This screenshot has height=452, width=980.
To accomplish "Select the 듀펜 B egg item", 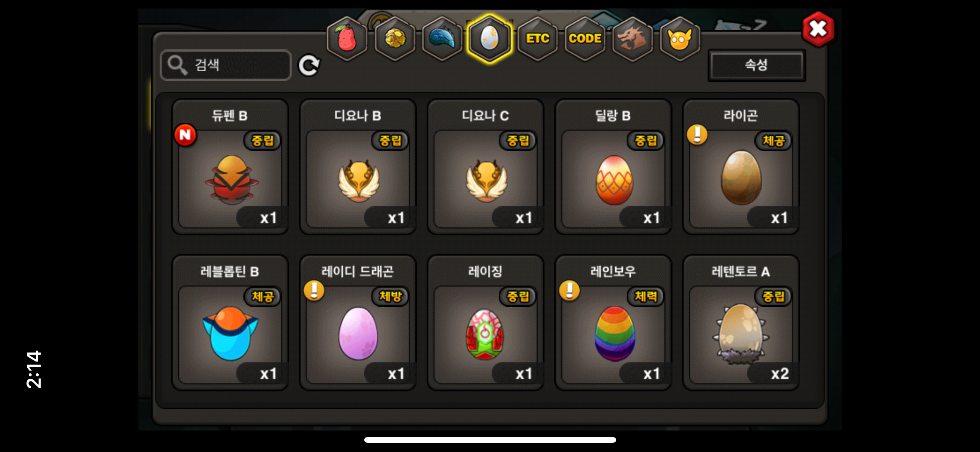I will pos(230,167).
